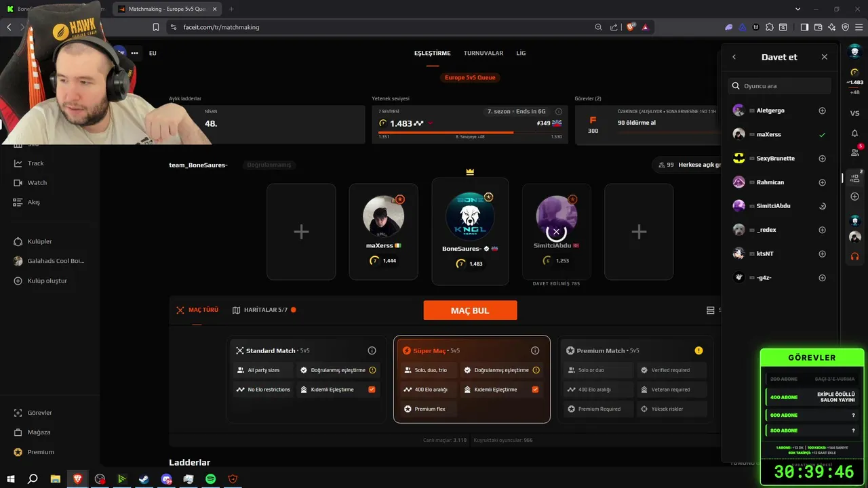Open Spotify from Windows taskbar

(x=211, y=479)
